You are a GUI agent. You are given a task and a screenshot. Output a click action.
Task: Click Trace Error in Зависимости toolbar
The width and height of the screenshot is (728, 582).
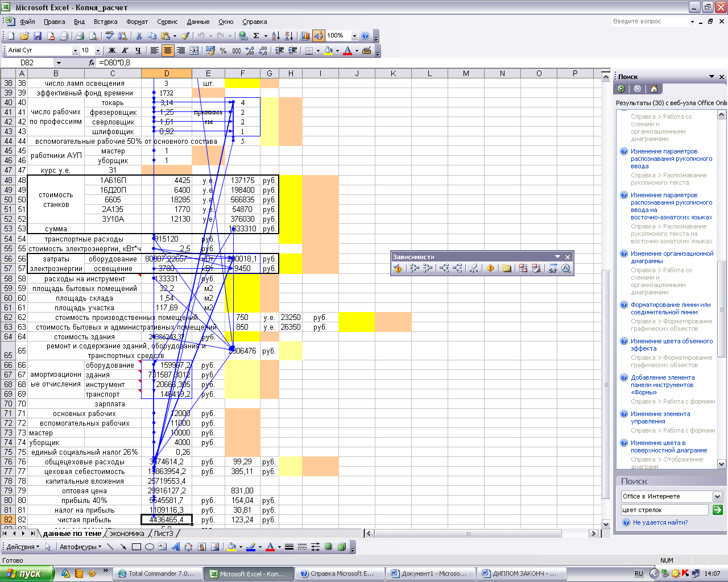490,268
